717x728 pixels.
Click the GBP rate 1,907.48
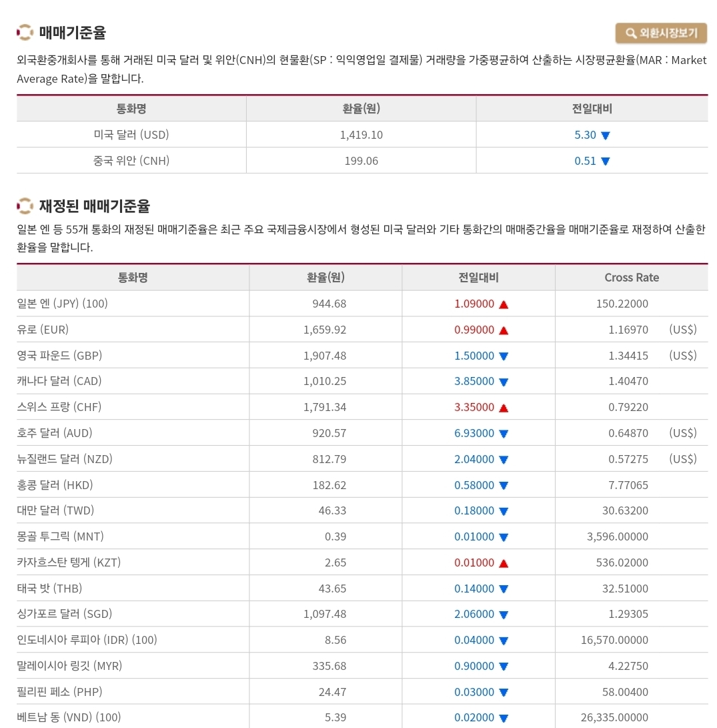(325, 356)
